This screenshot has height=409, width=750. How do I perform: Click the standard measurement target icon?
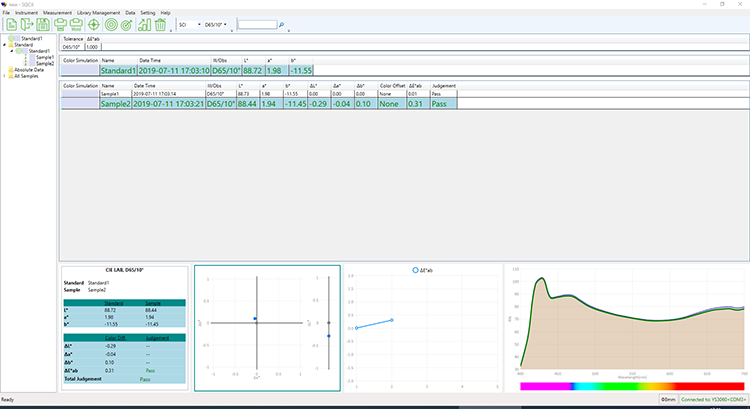pyautogui.click(x=111, y=24)
